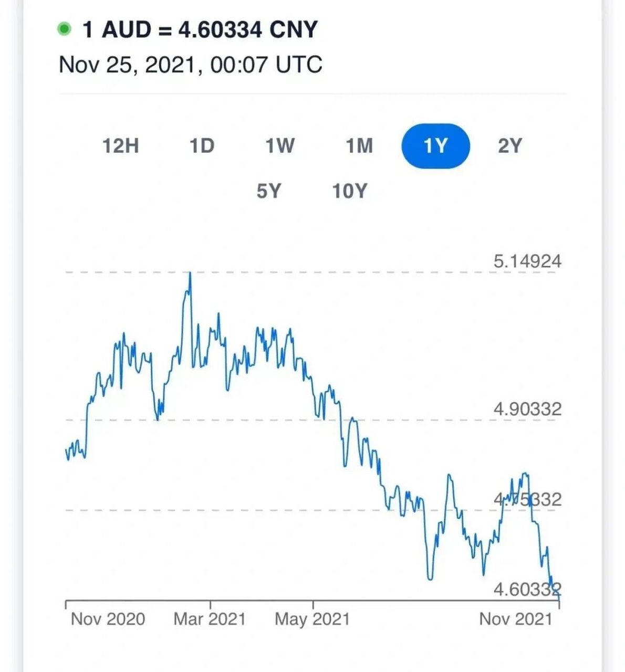Click the green live status dot
Viewport: 625px width, 672px height.
click(64, 29)
